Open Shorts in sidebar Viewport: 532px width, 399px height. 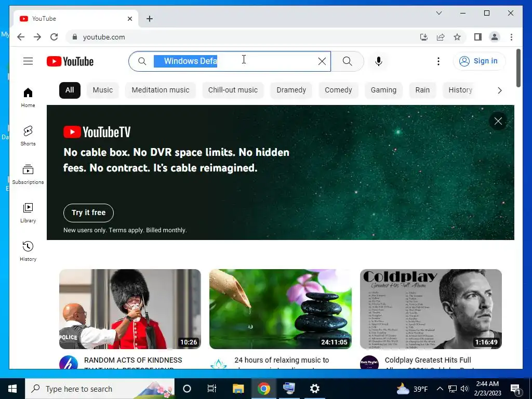click(28, 136)
